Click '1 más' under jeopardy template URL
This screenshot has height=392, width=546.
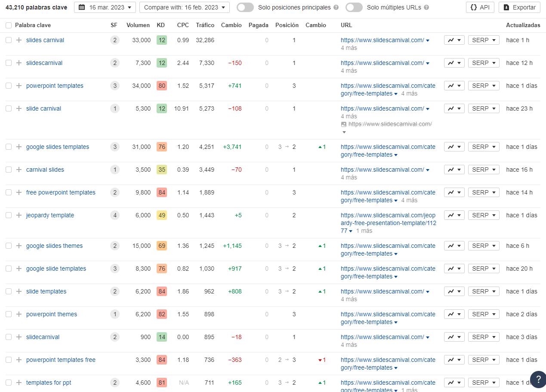[364, 231]
